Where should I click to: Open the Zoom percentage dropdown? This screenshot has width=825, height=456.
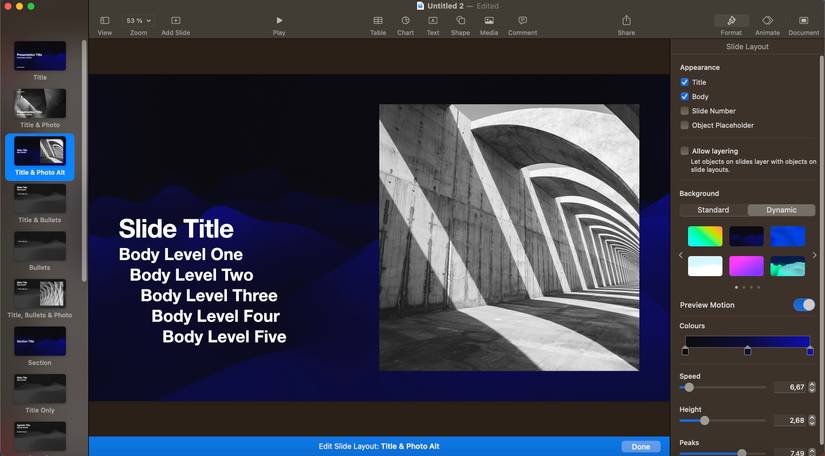(138, 21)
